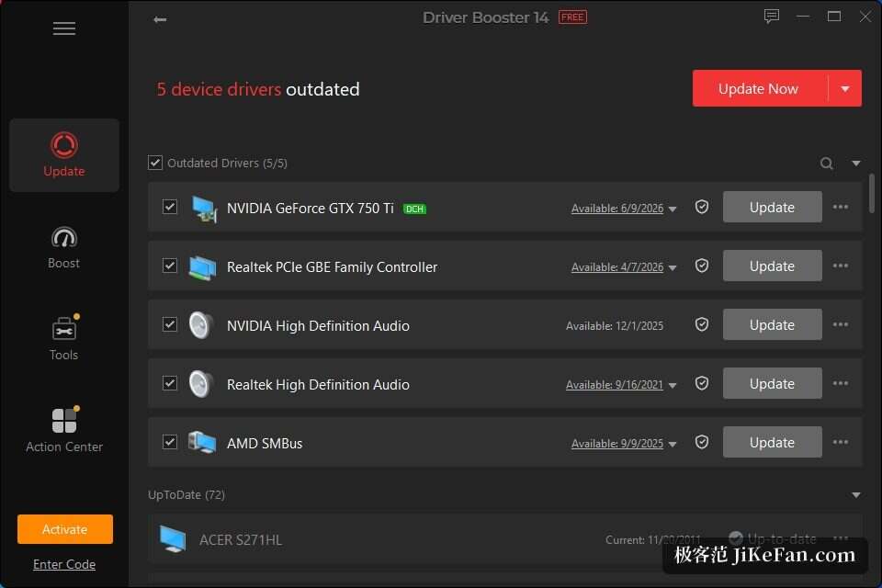Click the Update Now button
The image size is (882, 588).
tap(760, 88)
